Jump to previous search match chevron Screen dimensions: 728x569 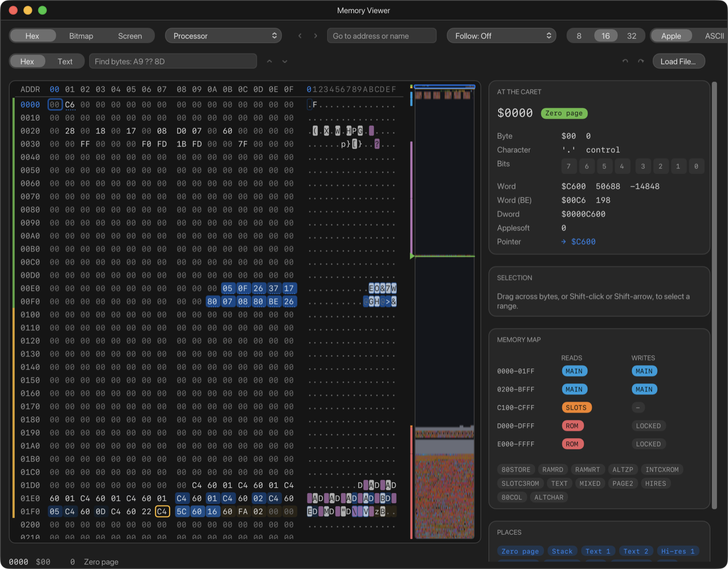coord(269,61)
